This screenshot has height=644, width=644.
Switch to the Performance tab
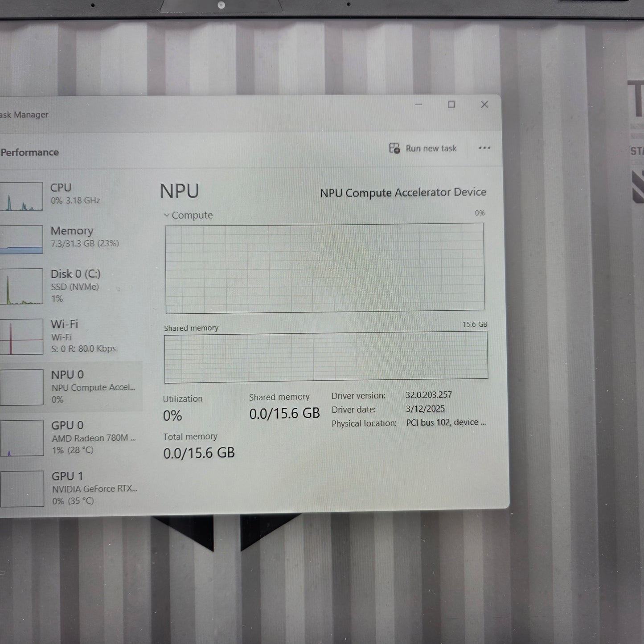[x=29, y=152]
